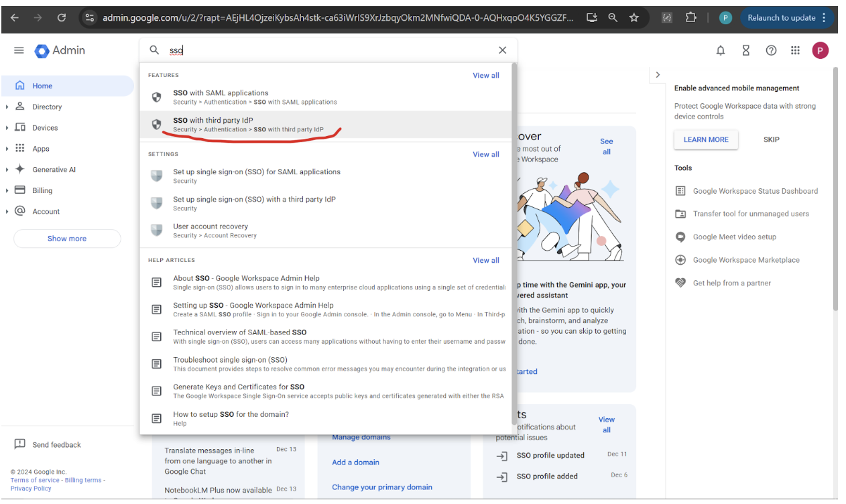Click the browser zoom magnifier icon
This screenshot has height=504, width=846.
tap(613, 18)
